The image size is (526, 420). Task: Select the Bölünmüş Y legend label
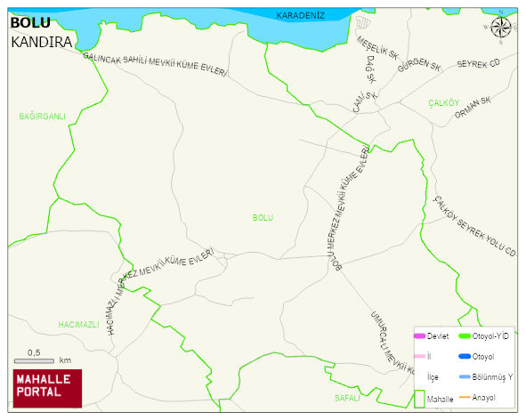(492, 377)
